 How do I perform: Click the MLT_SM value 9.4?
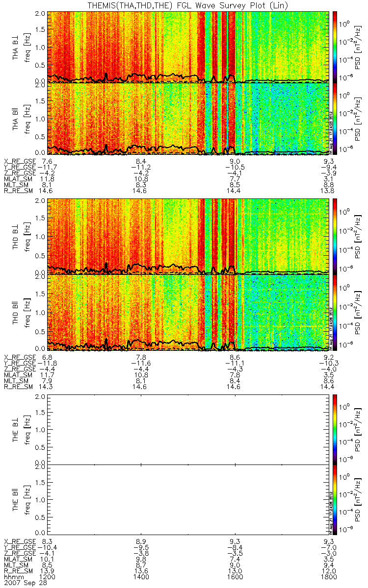(x=328, y=565)
